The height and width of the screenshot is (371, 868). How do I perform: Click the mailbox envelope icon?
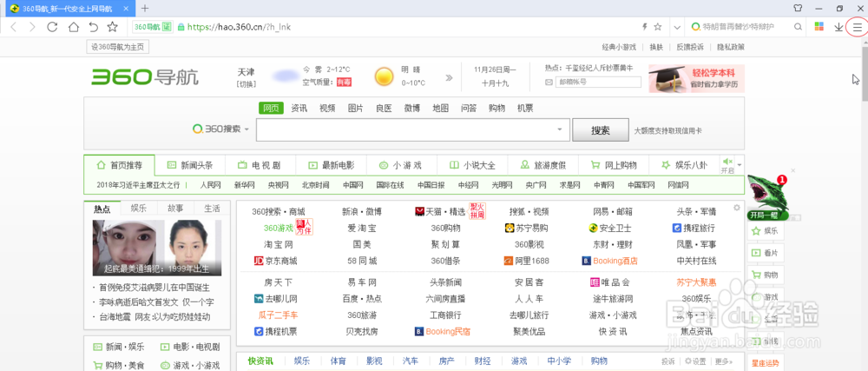click(x=549, y=82)
